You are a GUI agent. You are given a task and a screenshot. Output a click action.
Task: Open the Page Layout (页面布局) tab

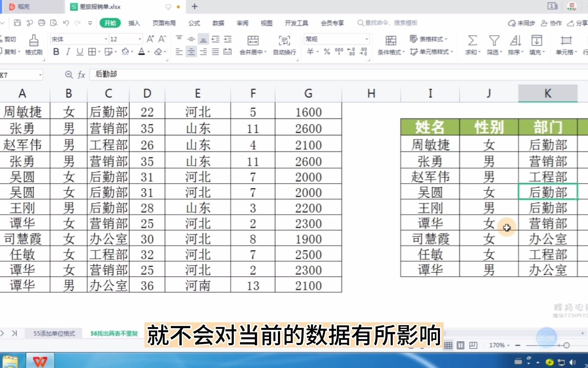(164, 23)
